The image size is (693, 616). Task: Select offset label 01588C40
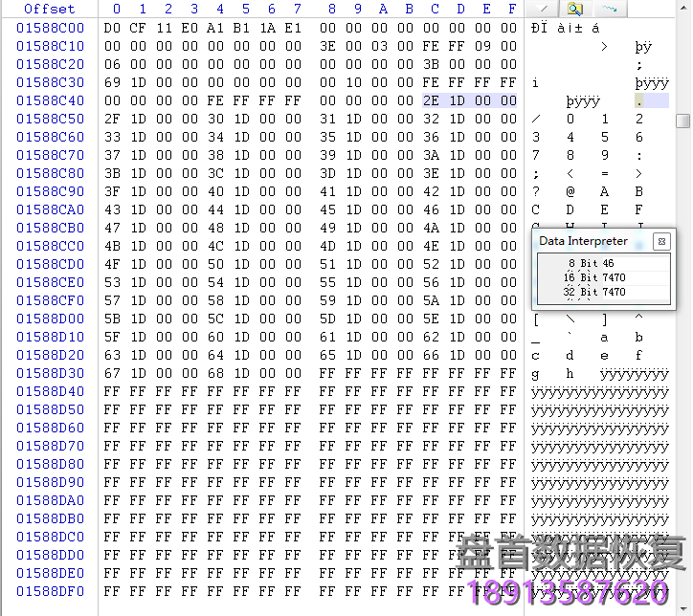point(50,100)
